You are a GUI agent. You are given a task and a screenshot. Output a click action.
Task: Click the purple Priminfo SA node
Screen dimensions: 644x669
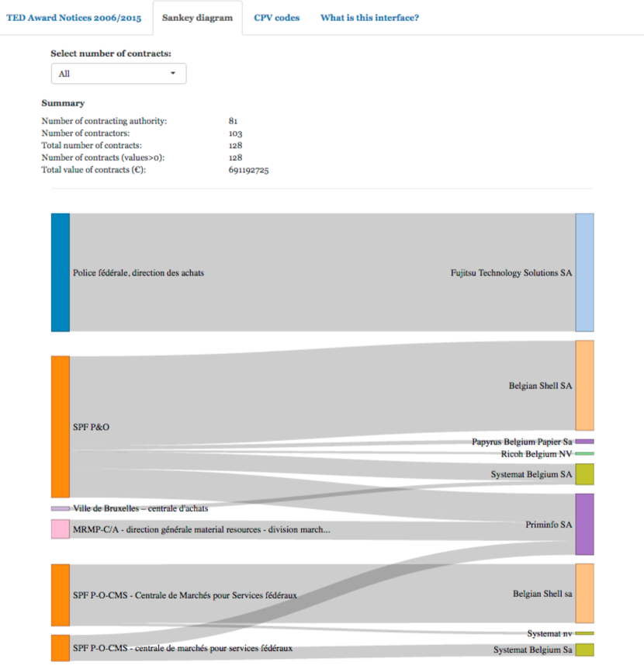click(x=585, y=525)
